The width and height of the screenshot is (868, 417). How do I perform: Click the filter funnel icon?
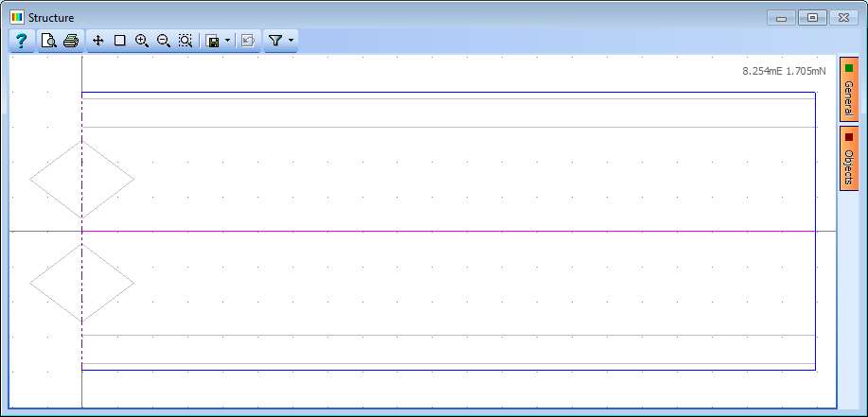(x=275, y=41)
